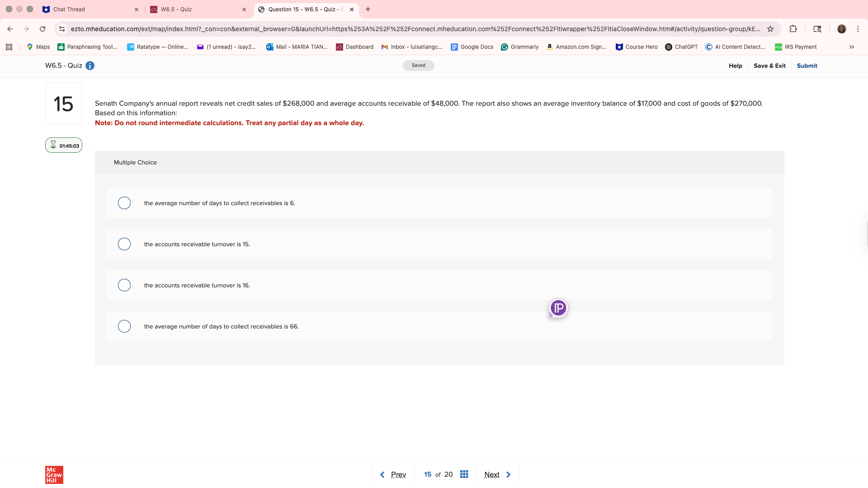Open the Chrome three-dot menu
This screenshot has height=488, width=868.
pos(858,28)
